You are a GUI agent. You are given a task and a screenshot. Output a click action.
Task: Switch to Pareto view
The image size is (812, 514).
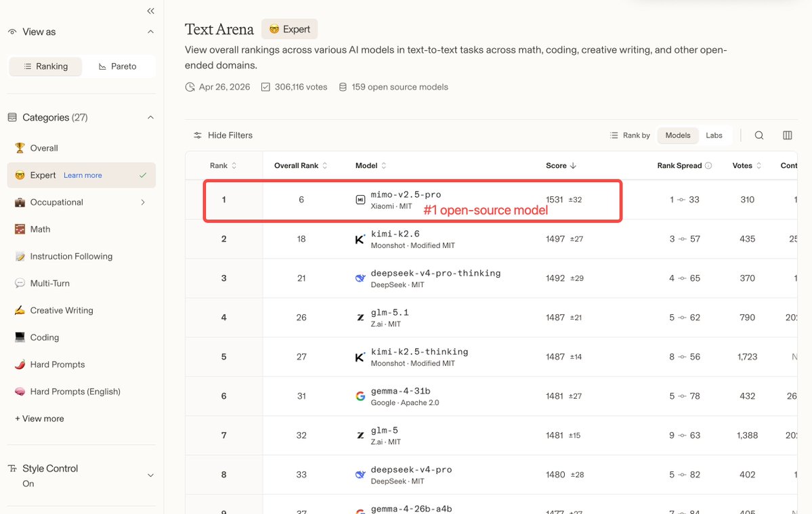118,66
